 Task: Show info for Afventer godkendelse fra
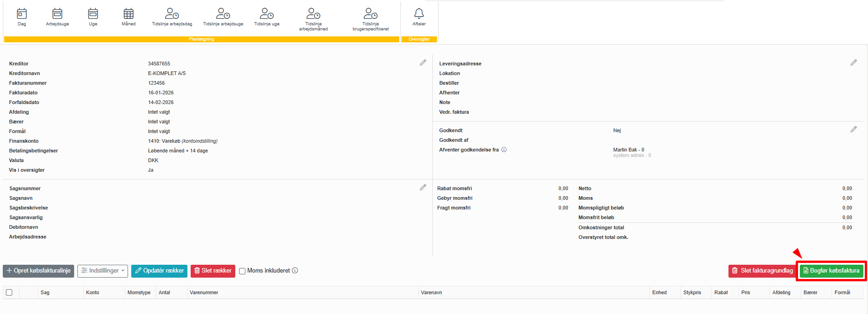tap(504, 150)
